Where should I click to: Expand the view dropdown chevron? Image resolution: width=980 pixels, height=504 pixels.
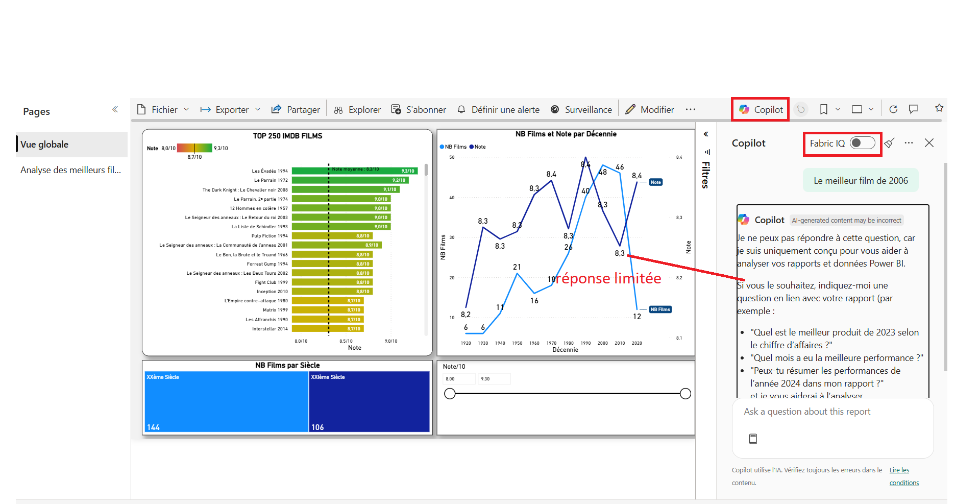(x=871, y=109)
